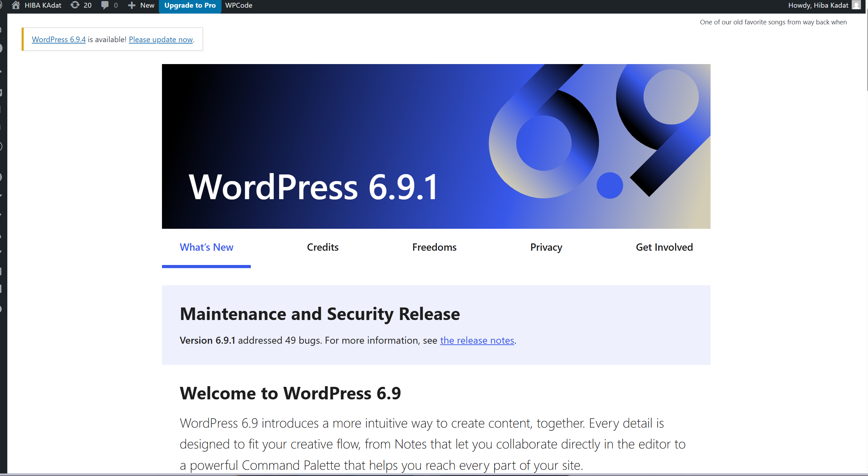
Task: Open the Get Involved tab
Action: (664, 247)
